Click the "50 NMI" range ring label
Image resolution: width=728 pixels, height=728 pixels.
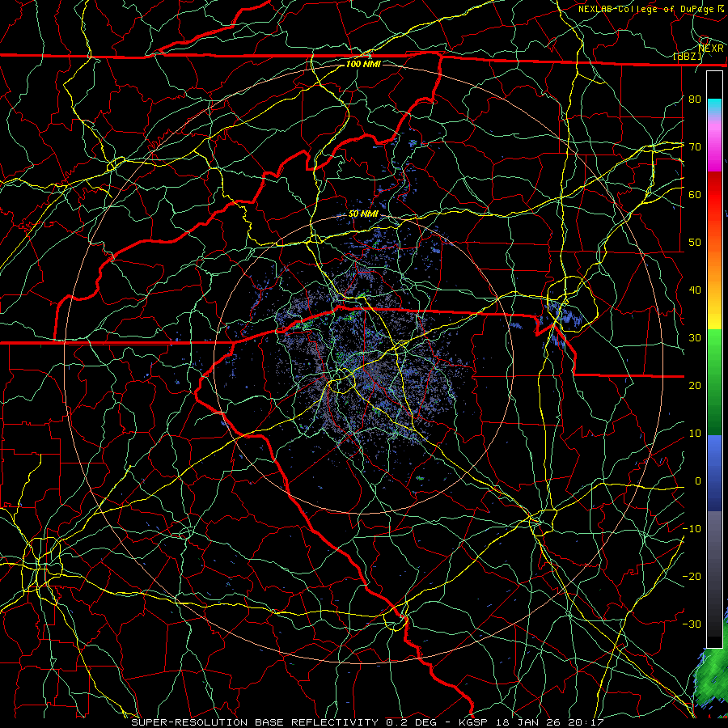pos(363,214)
